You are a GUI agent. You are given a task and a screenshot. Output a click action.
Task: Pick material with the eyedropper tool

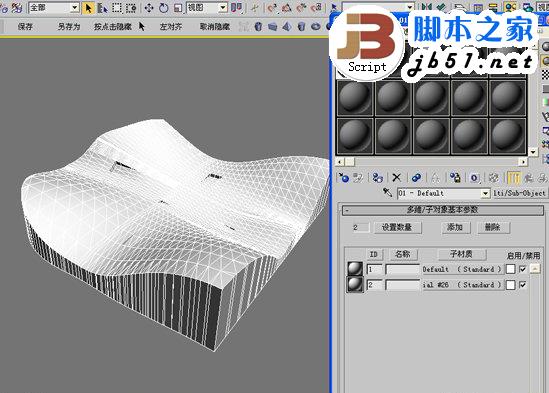pos(387,193)
